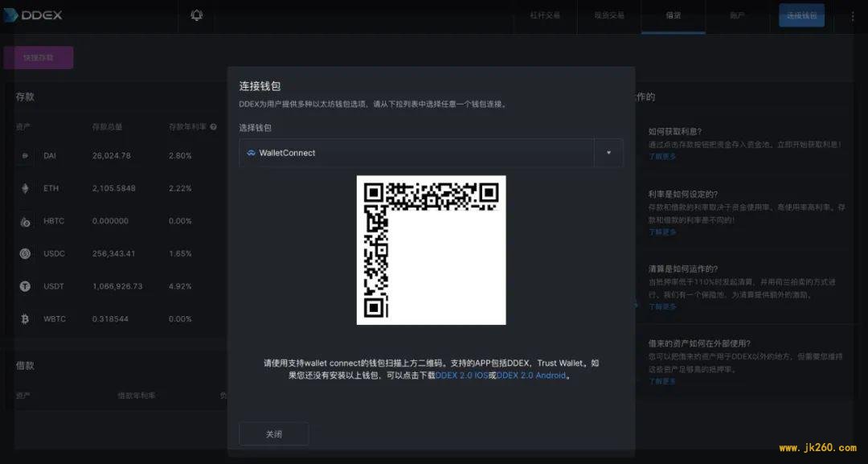Click the 存款年利率 column header
The height and width of the screenshot is (464, 868).
pos(187,127)
